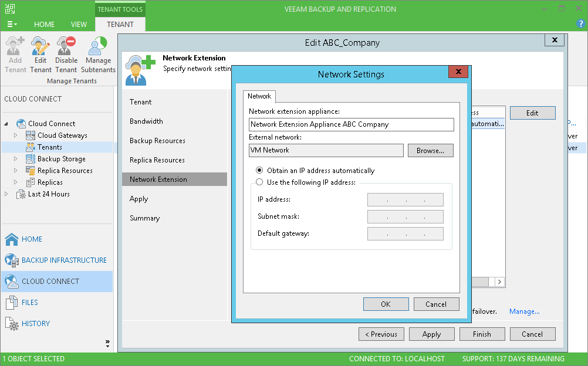Screen dimensions: 588x366
Task: Click the Home house icon in navigation
Action: coord(12,239)
